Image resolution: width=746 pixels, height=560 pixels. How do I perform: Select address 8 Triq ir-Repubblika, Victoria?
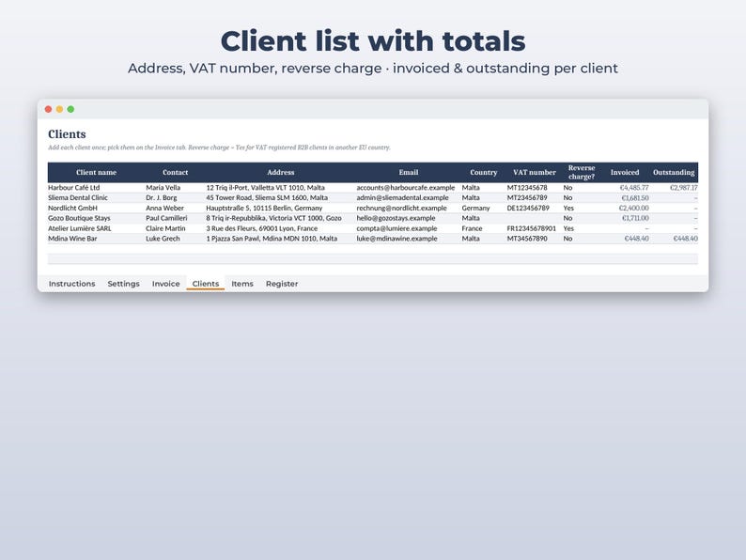[273, 218]
